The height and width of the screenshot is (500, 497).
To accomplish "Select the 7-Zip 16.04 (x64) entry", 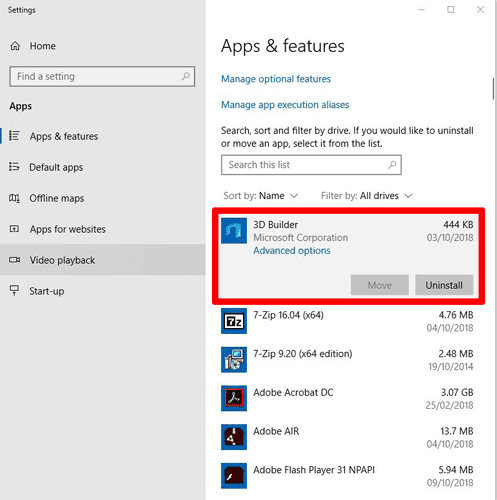I will (x=347, y=321).
